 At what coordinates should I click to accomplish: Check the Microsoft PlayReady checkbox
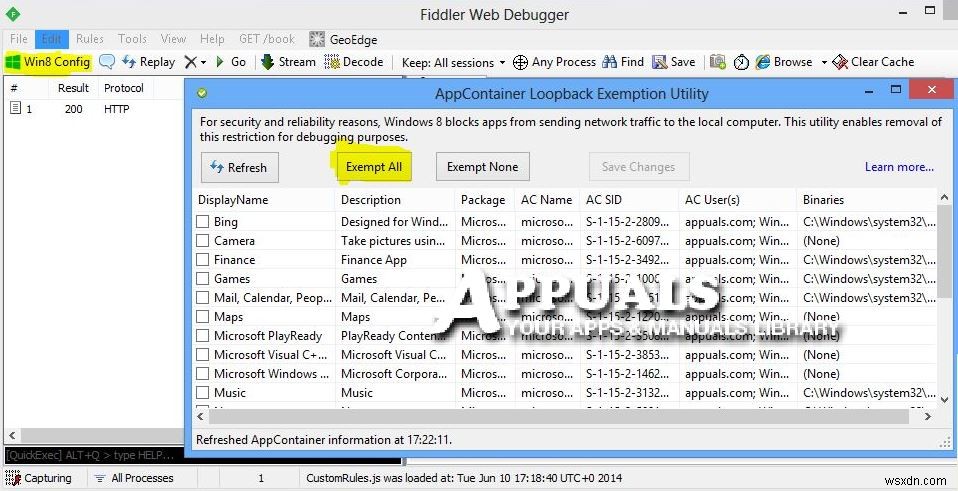click(203, 335)
